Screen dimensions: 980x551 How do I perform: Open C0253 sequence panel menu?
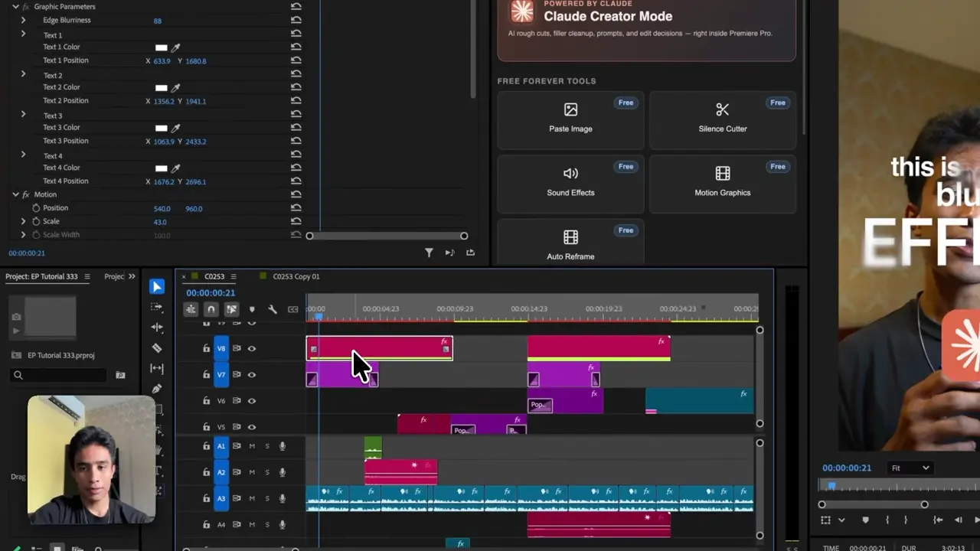234,276
